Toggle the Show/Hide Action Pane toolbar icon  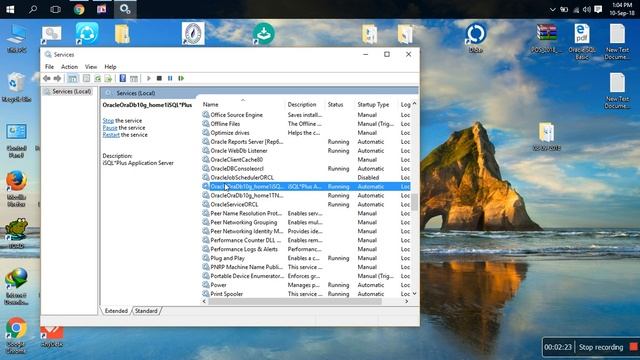[x=134, y=78]
